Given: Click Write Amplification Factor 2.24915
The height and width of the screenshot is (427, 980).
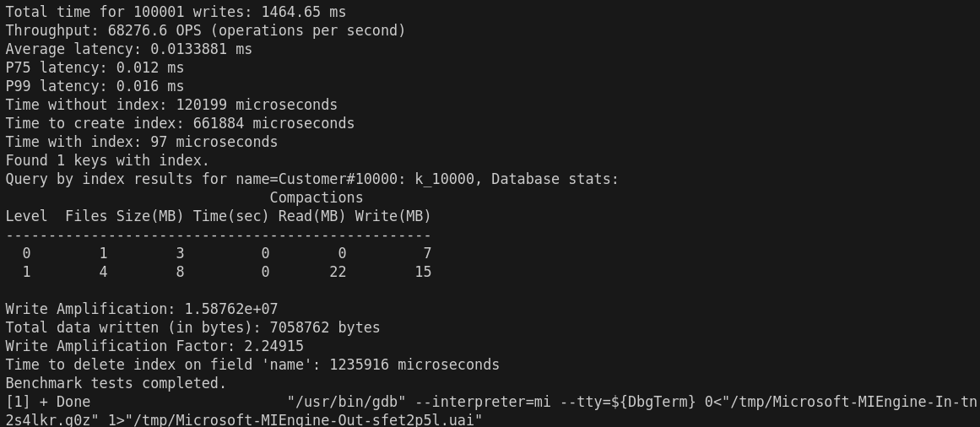Looking at the screenshot, I should (154, 346).
